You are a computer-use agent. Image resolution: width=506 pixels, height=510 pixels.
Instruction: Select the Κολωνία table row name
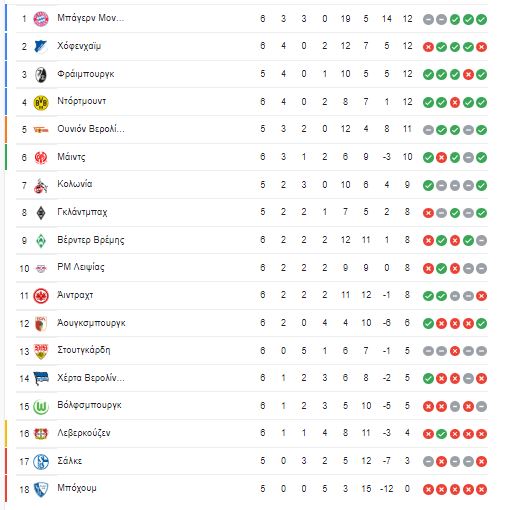[75, 184]
